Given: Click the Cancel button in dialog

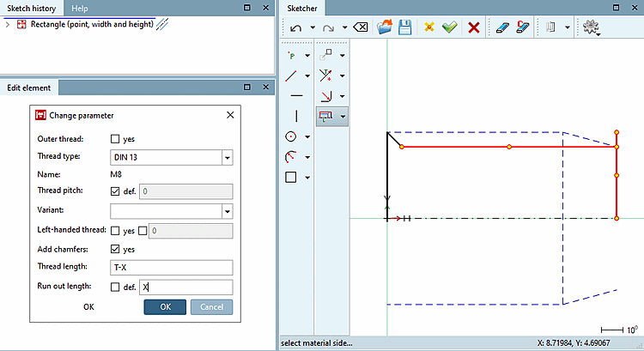Looking at the screenshot, I should [211, 306].
